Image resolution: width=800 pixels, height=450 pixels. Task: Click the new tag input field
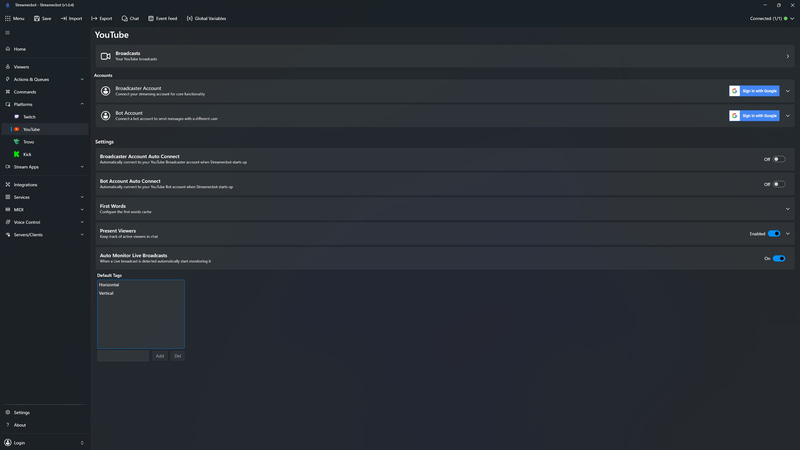pyautogui.click(x=123, y=356)
